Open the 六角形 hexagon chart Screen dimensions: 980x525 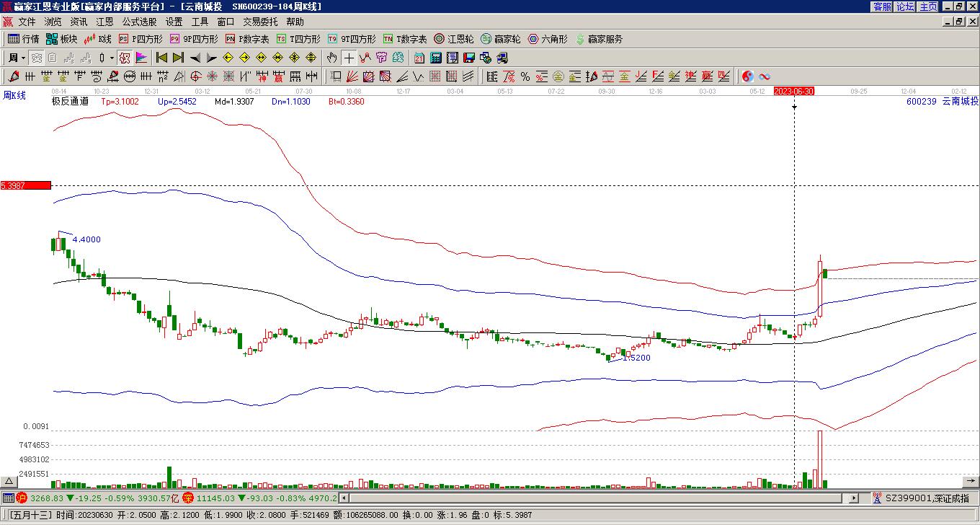548,39
